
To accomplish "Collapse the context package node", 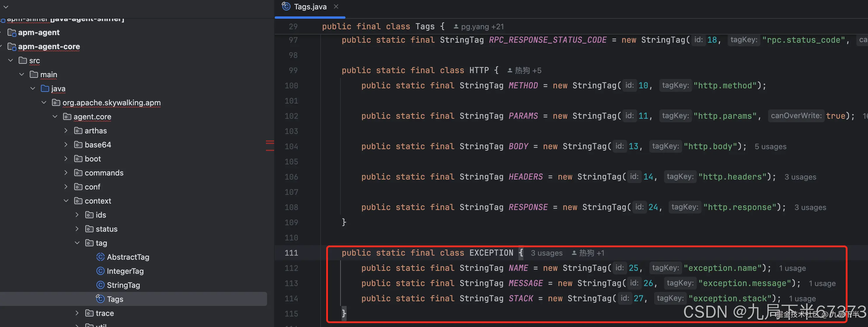I will 66,201.
